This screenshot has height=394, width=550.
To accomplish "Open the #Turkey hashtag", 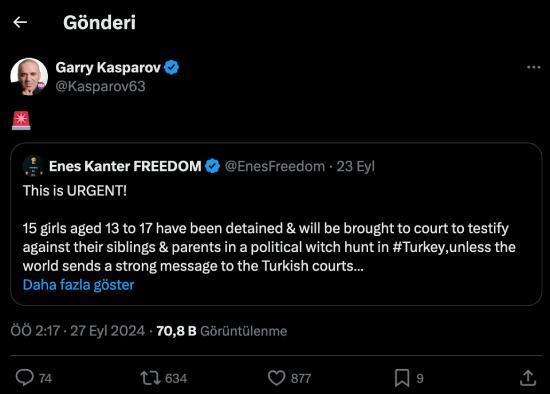I will point(419,247).
